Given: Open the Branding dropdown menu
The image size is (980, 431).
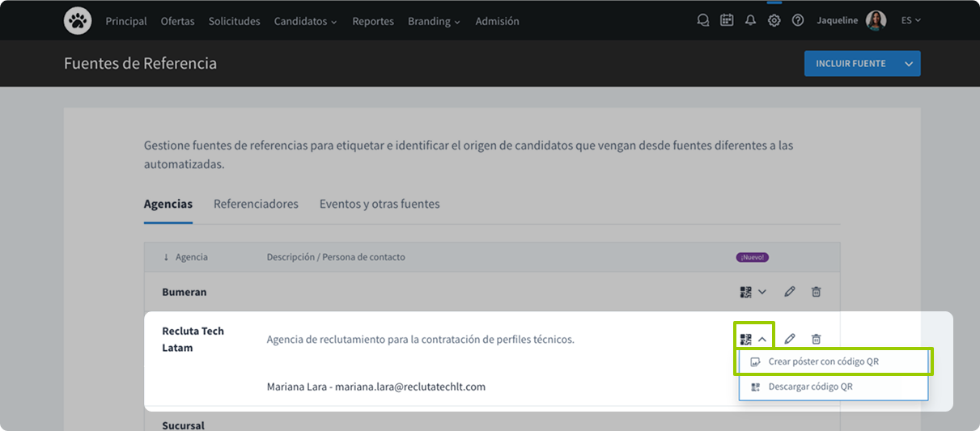Looking at the screenshot, I should 434,21.
